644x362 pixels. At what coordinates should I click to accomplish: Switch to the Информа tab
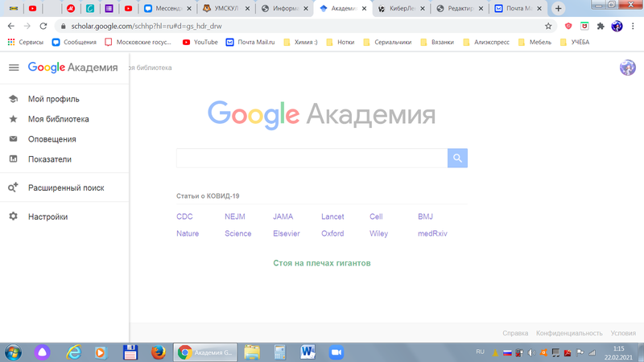(x=285, y=8)
